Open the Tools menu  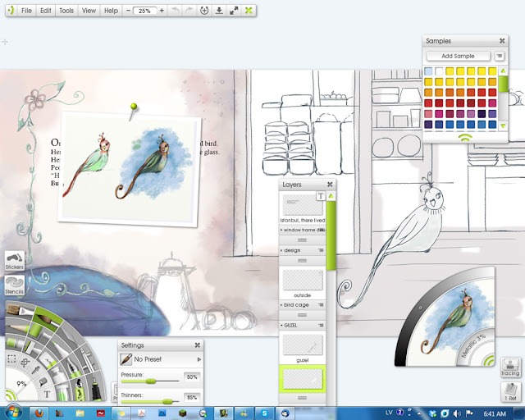(66, 11)
